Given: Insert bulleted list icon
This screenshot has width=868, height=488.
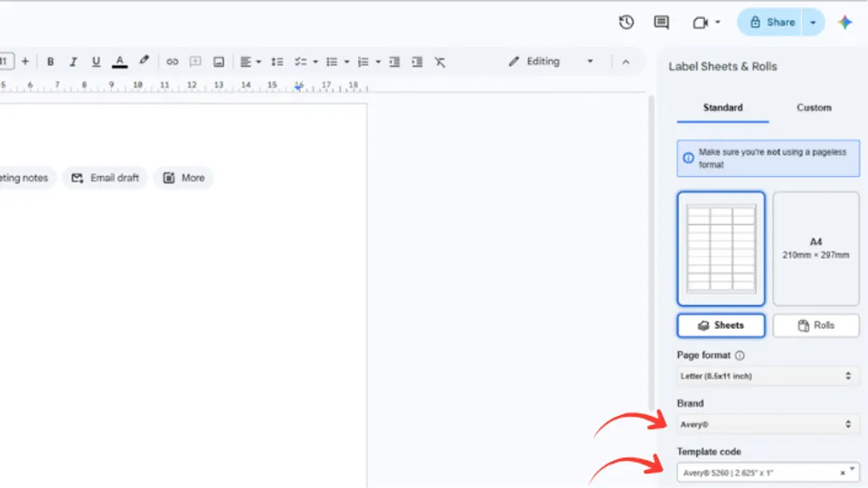Looking at the screenshot, I should (332, 61).
